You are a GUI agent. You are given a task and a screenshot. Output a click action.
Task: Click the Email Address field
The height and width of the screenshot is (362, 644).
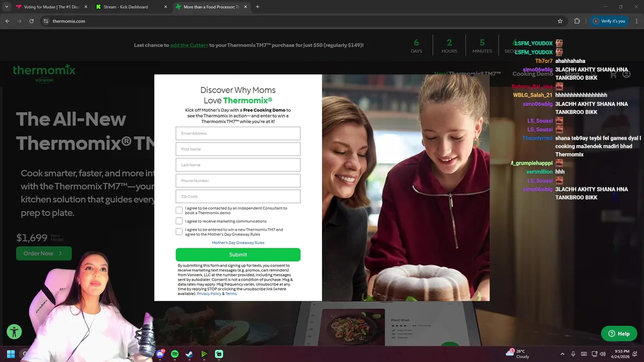[x=238, y=133]
